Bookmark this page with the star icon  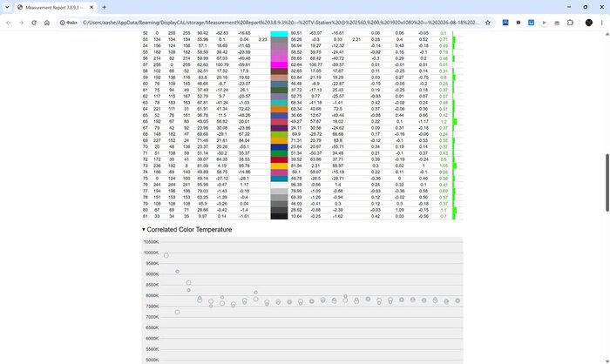click(x=487, y=23)
